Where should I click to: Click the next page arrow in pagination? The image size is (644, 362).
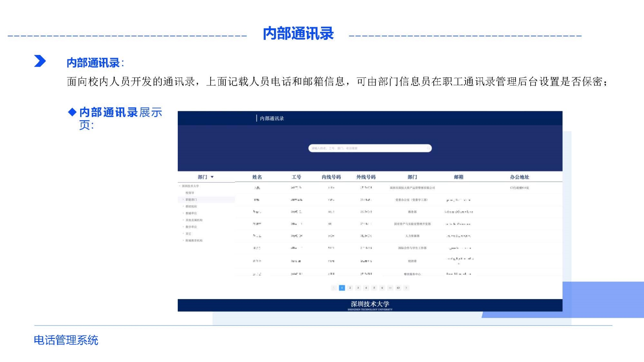[406, 288]
